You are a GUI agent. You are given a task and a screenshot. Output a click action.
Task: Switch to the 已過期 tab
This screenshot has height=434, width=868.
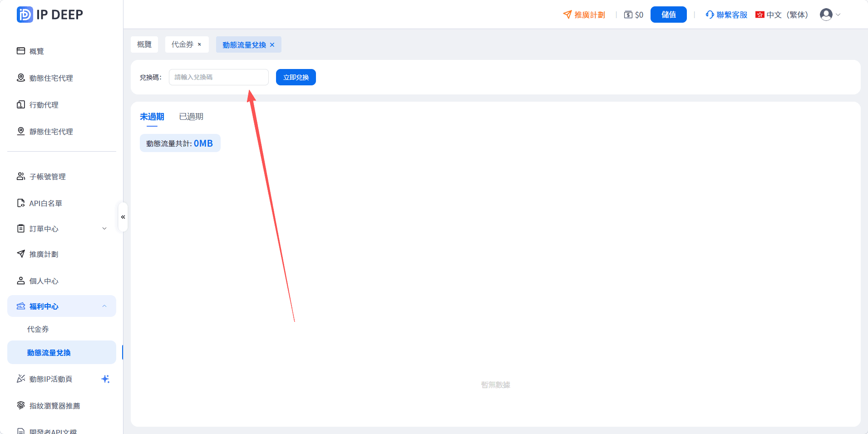coord(191,117)
